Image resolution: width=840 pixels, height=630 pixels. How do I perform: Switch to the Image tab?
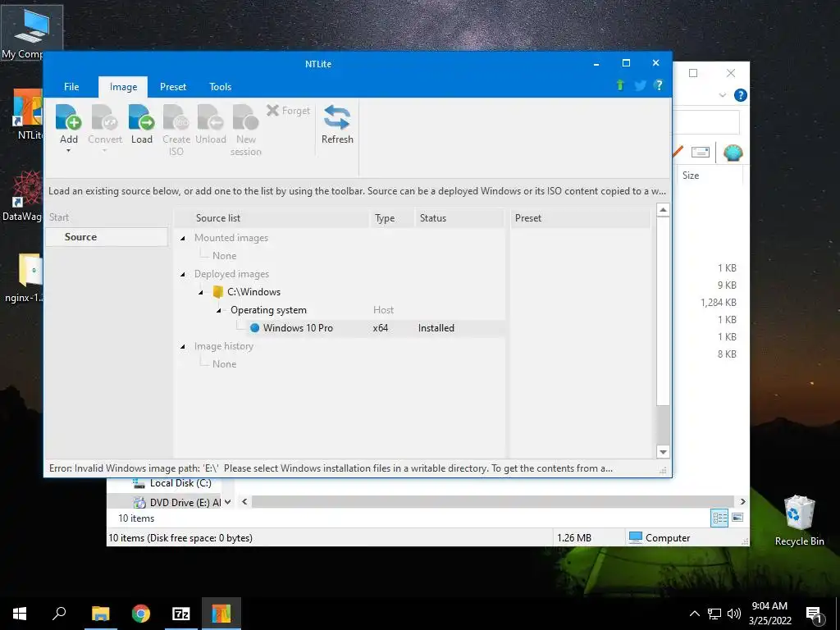pyautogui.click(x=123, y=87)
